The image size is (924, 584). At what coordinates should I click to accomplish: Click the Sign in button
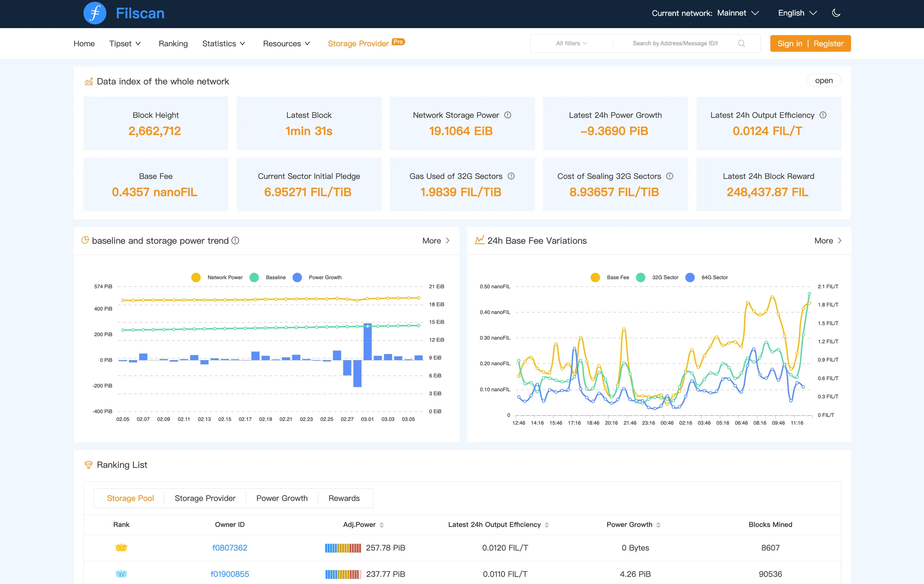coord(789,44)
